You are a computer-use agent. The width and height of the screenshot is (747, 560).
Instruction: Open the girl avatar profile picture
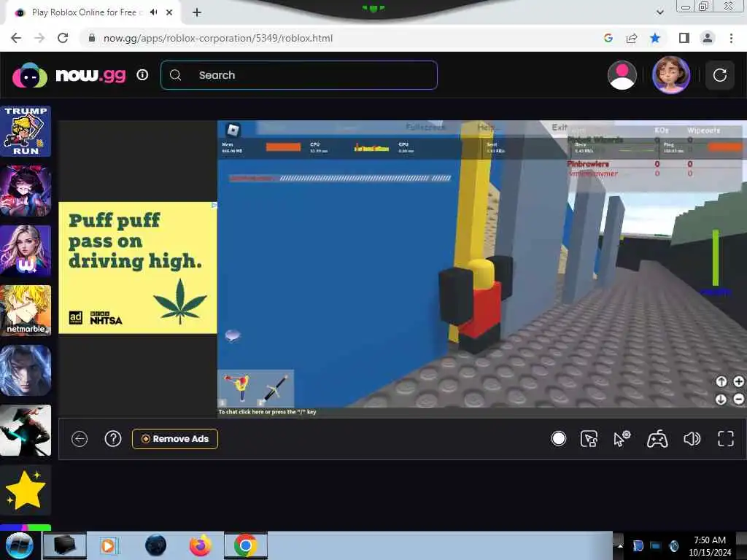click(671, 75)
